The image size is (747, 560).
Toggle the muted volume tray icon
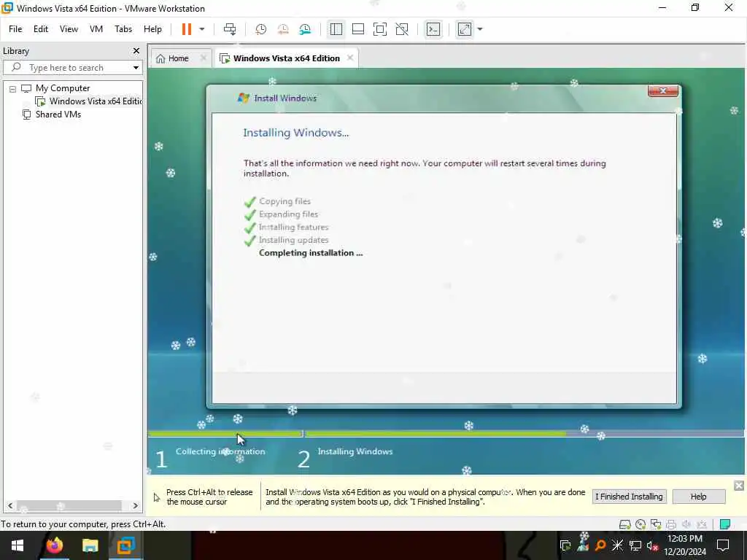click(652, 545)
